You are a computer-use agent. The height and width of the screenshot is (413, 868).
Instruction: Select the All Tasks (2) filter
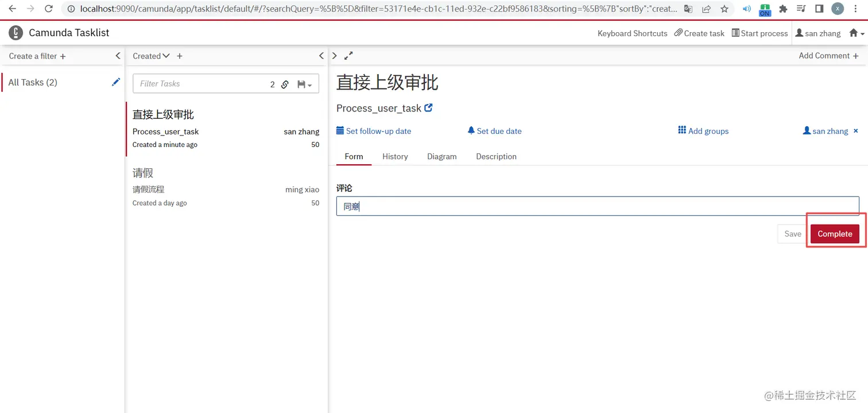click(33, 82)
